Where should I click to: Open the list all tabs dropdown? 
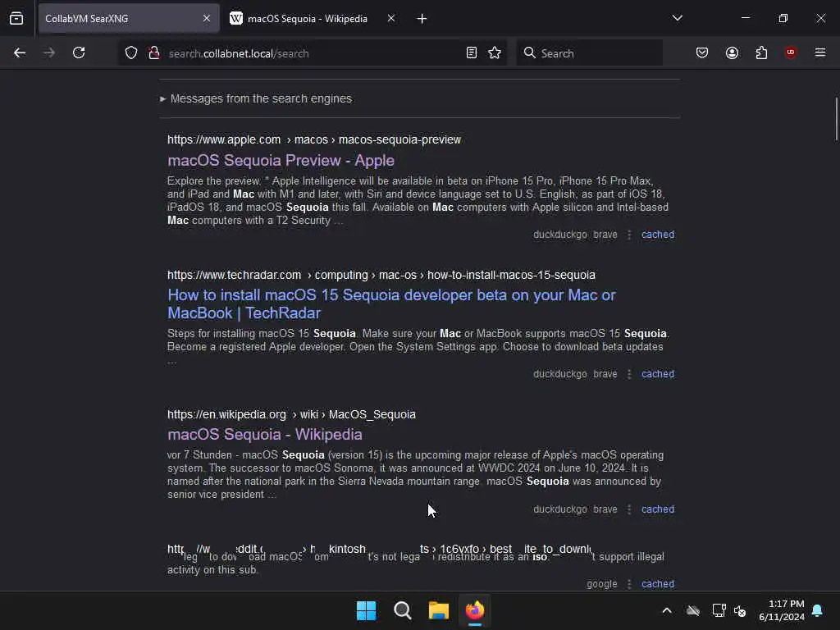point(677,18)
